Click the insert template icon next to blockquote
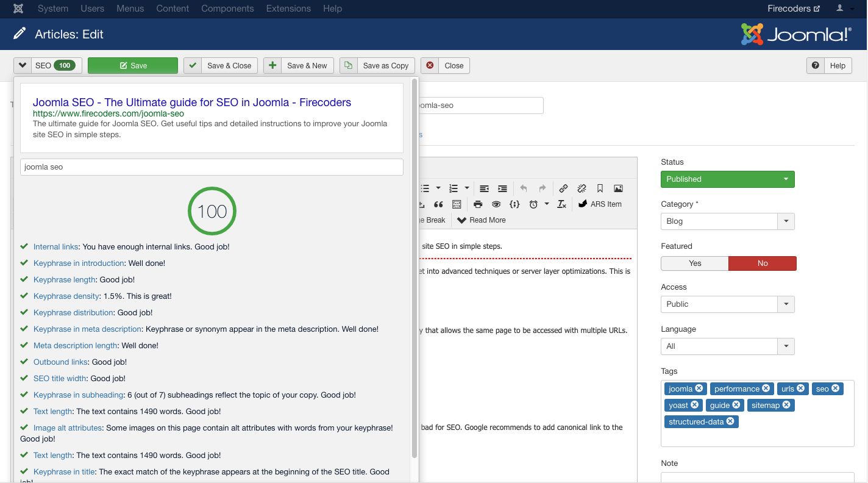 tap(457, 204)
